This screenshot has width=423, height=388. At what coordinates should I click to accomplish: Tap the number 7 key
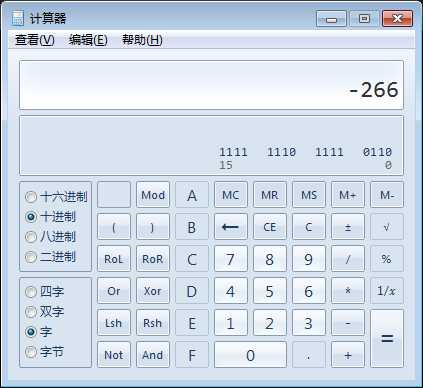231,259
